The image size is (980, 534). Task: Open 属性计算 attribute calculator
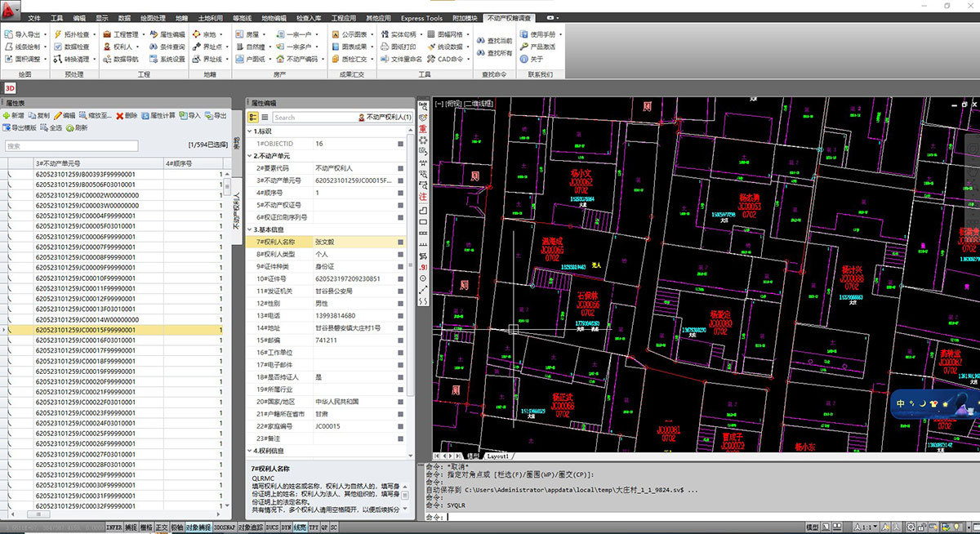tap(145, 116)
